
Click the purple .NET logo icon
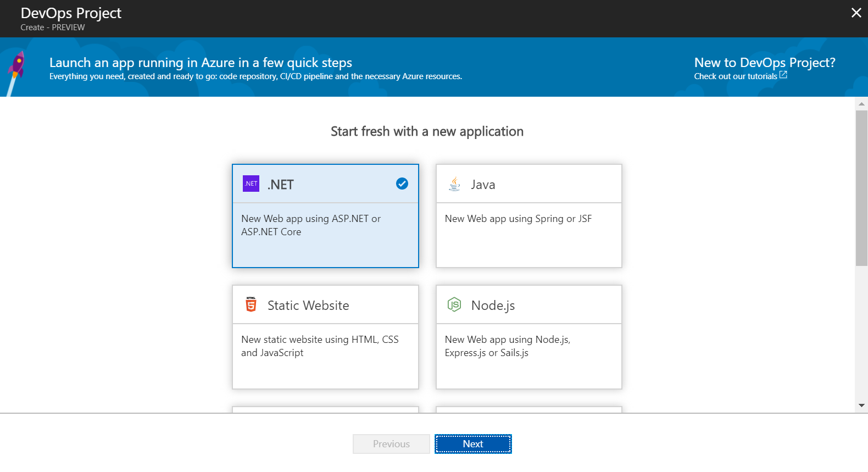pyautogui.click(x=251, y=184)
